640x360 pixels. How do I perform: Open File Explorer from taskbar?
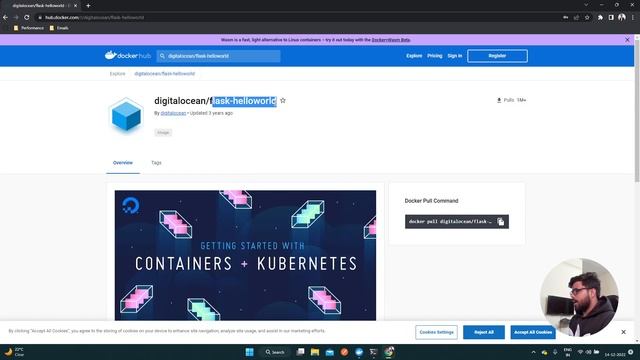click(315, 352)
